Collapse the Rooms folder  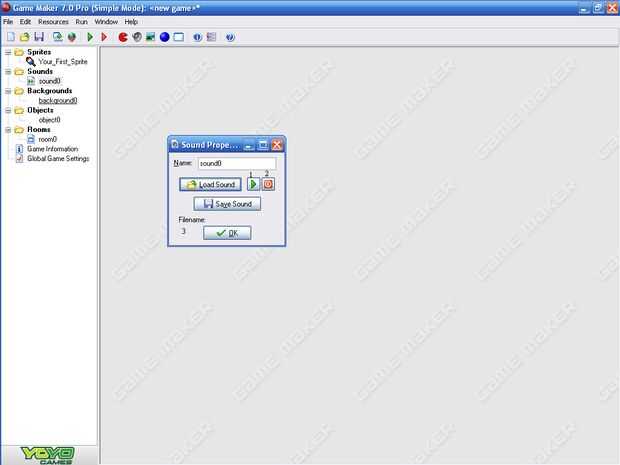[x=8, y=130]
